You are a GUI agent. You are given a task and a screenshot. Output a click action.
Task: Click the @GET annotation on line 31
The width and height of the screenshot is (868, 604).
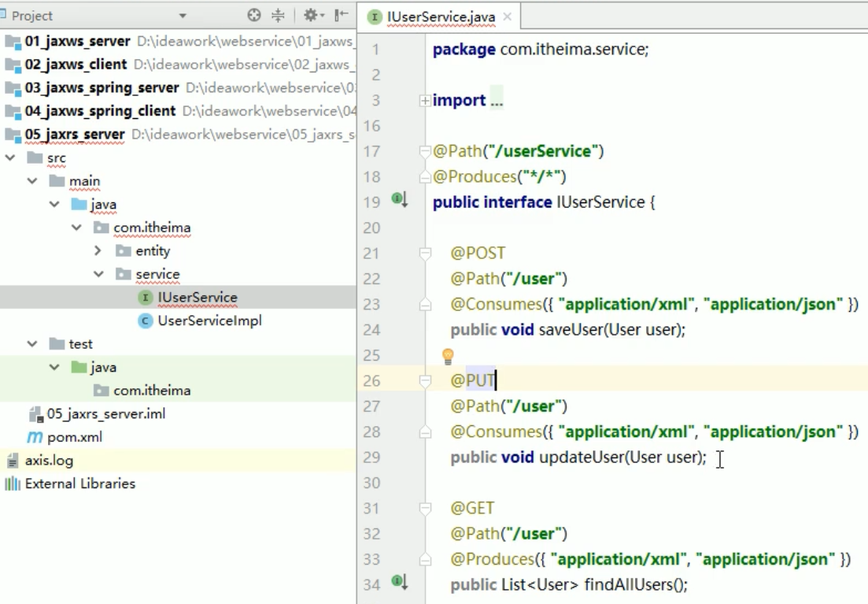pos(472,508)
